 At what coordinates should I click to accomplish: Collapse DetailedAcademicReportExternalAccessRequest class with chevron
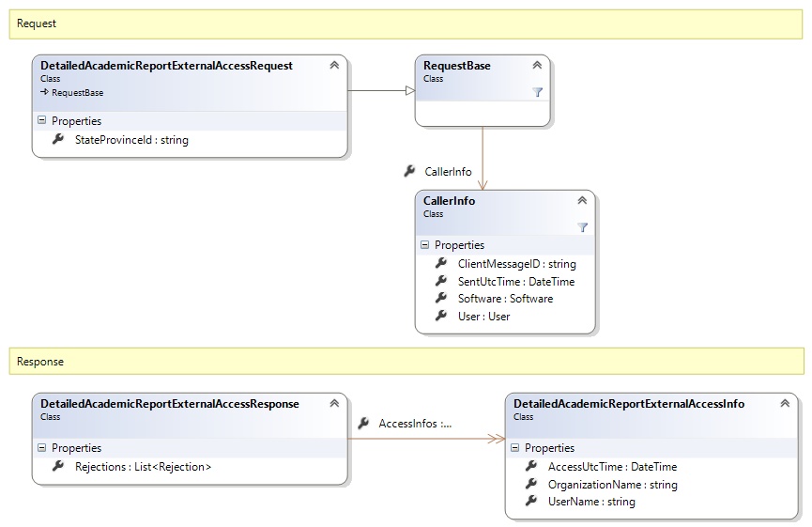click(334, 66)
